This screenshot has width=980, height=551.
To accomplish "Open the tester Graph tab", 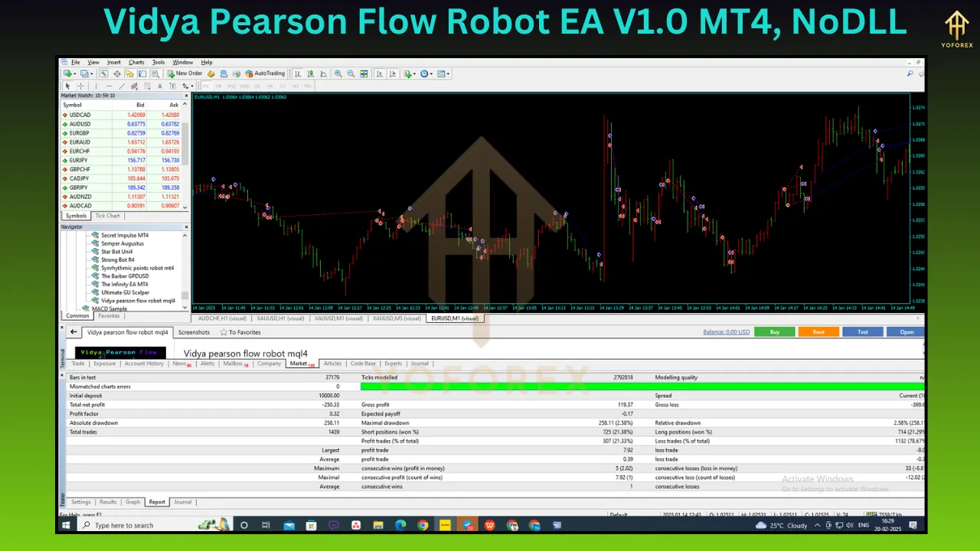I will pyautogui.click(x=132, y=502).
